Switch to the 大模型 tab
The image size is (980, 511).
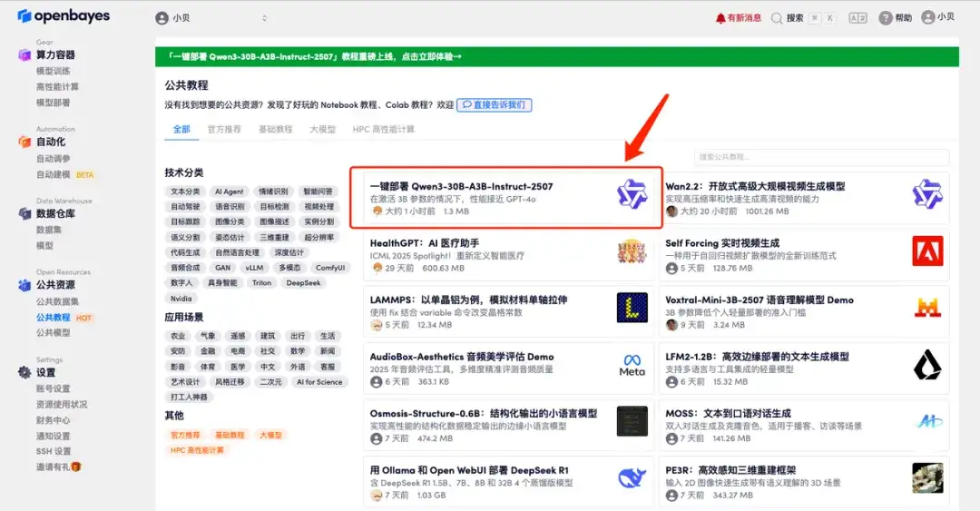pos(322,130)
